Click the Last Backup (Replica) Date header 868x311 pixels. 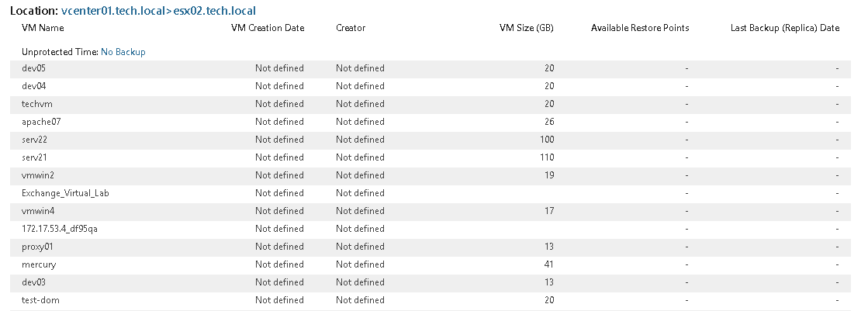[x=784, y=28]
